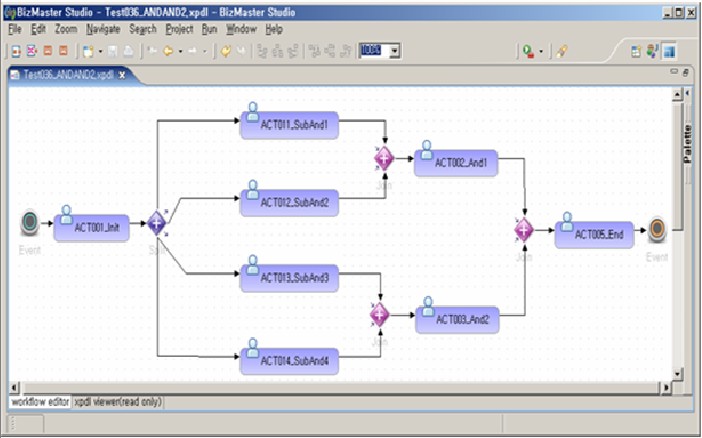702x438 pixels.
Task: Switch to the perspective with people icon
Action: click(x=652, y=51)
